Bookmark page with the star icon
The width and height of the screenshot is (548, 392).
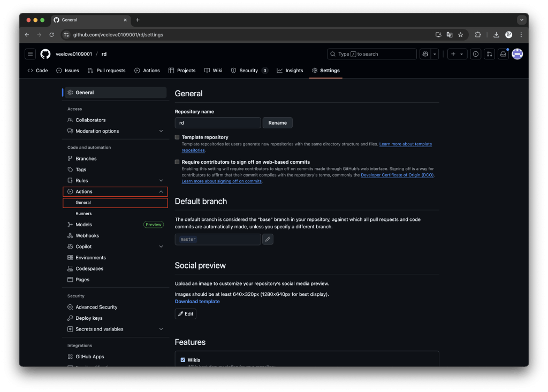(x=460, y=35)
